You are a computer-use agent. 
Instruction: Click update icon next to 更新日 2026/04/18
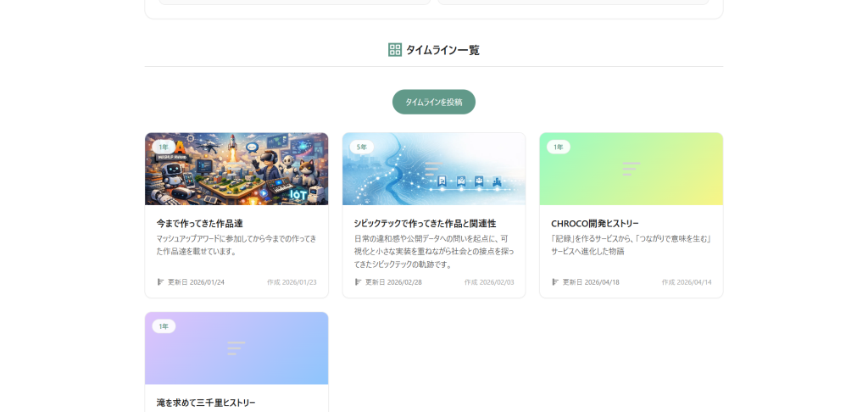tap(555, 282)
